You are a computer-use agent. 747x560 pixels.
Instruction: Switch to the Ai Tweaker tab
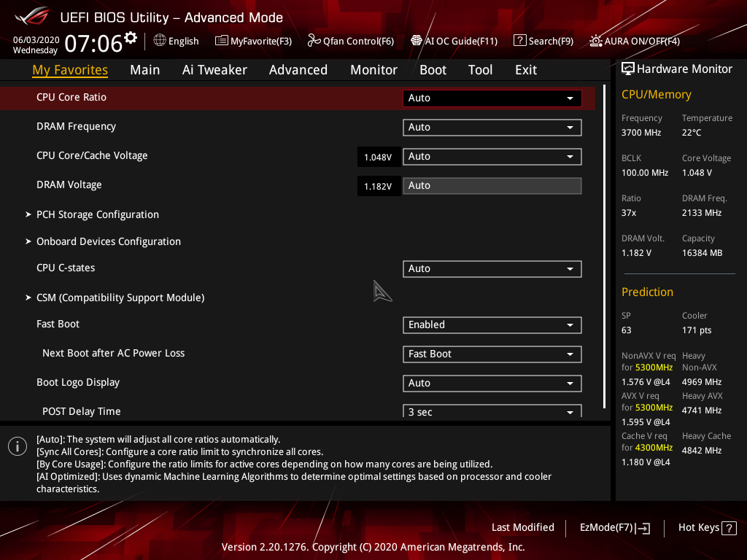[214, 69]
